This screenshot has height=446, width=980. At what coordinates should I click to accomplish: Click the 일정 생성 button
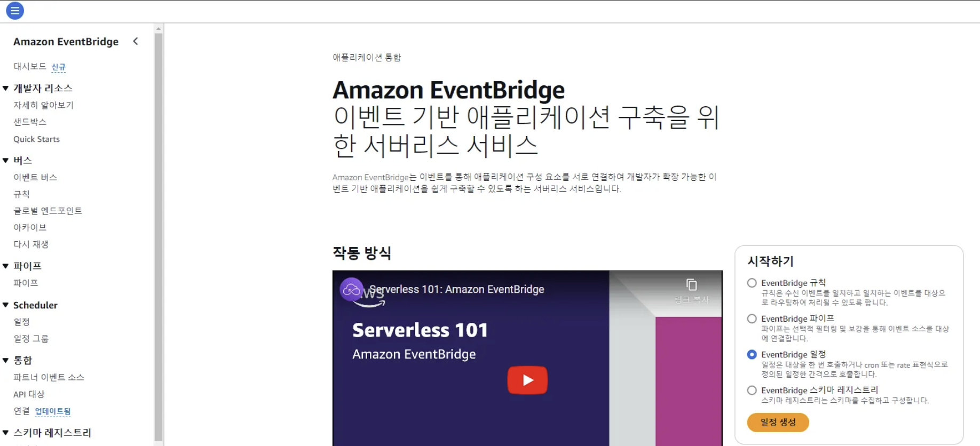coord(778,422)
